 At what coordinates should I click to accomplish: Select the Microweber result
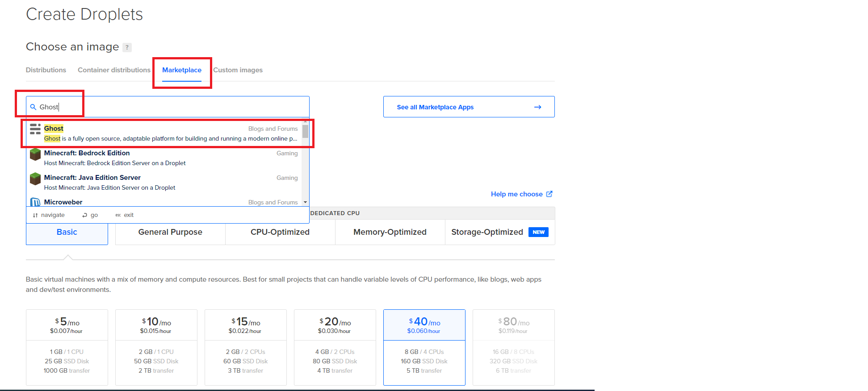[x=164, y=201]
